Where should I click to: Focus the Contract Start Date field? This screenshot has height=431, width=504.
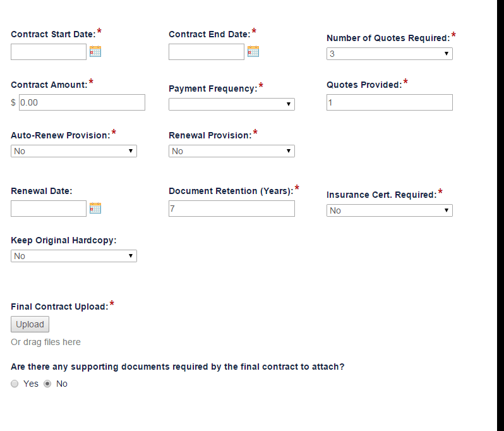(49, 52)
